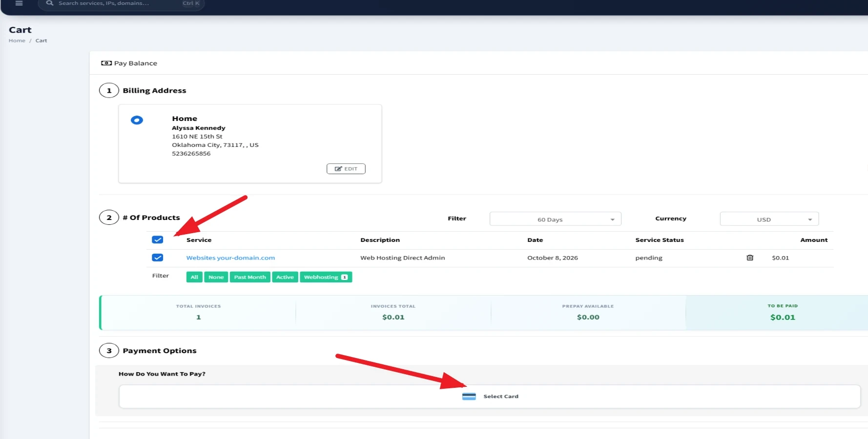The height and width of the screenshot is (439, 868).
Task: Click the To Be Paid $0.01 total
Action: [783, 317]
